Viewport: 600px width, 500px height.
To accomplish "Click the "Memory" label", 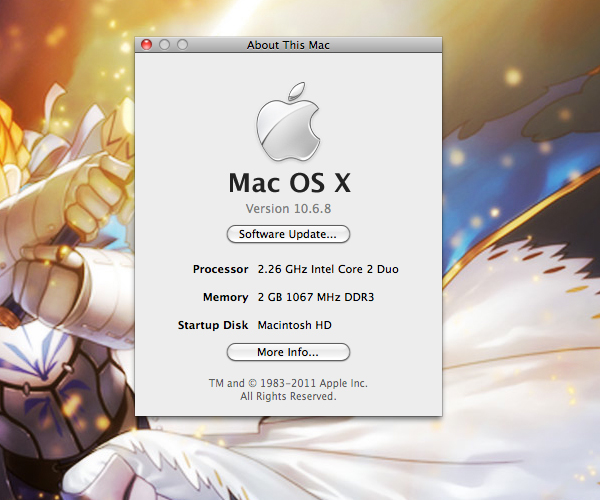I will coord(225,297).
